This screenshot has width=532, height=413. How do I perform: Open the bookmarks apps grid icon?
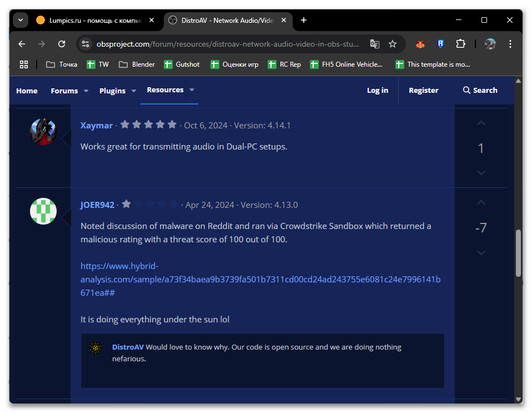tap(23, 64)
